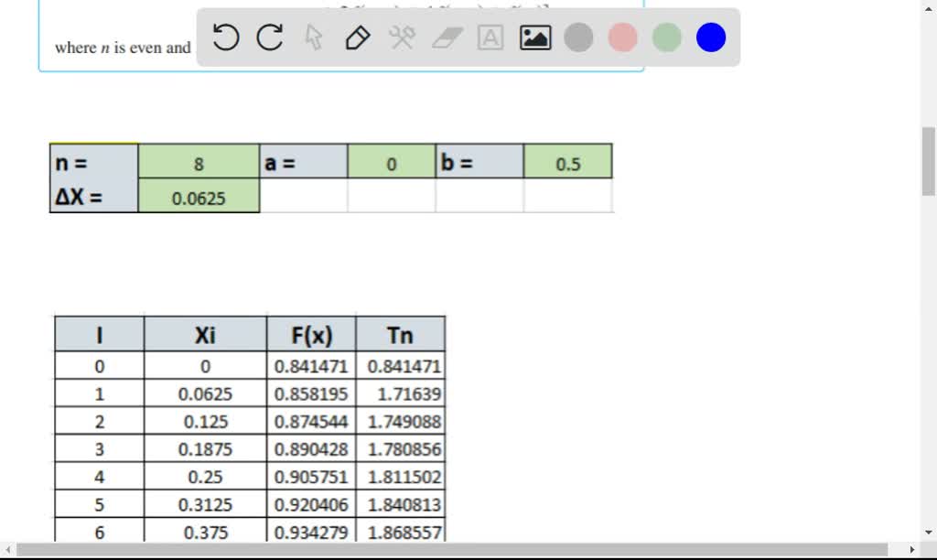
Task: Select the ΔX value cell 0.0625
Action: coord(199,196)
